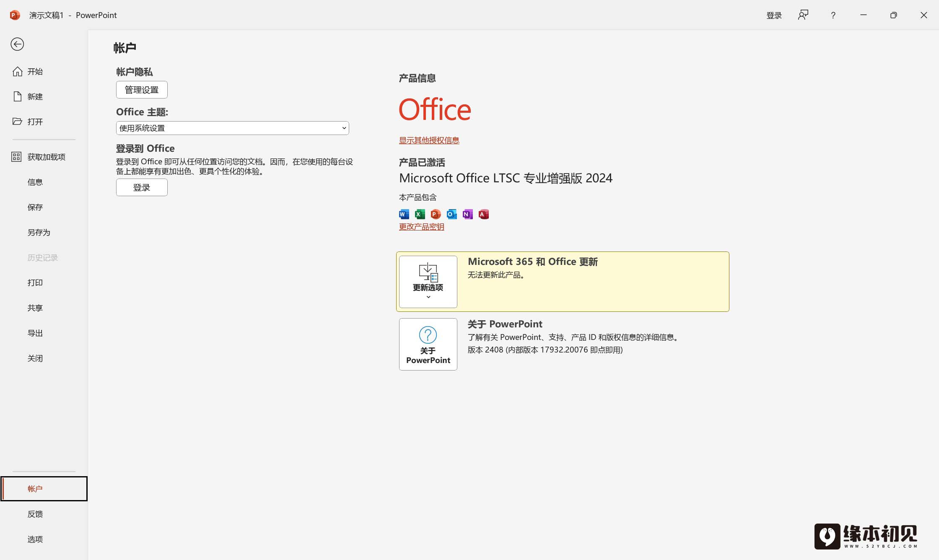Select 另存为 in the sidebar
This screenshot has height=560, width=939.
click(x=44, y=232)
